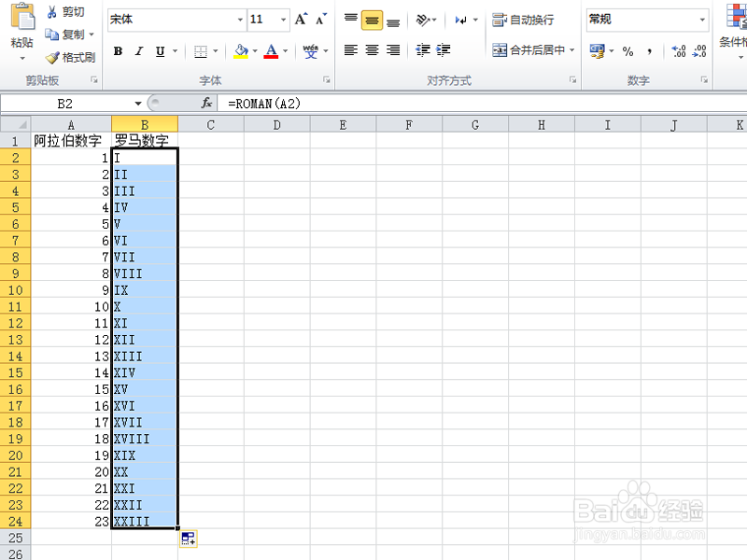This screenshot has height=560, width=747.
Task: Click the increase indent icon
Action: [x=443, y=50]
